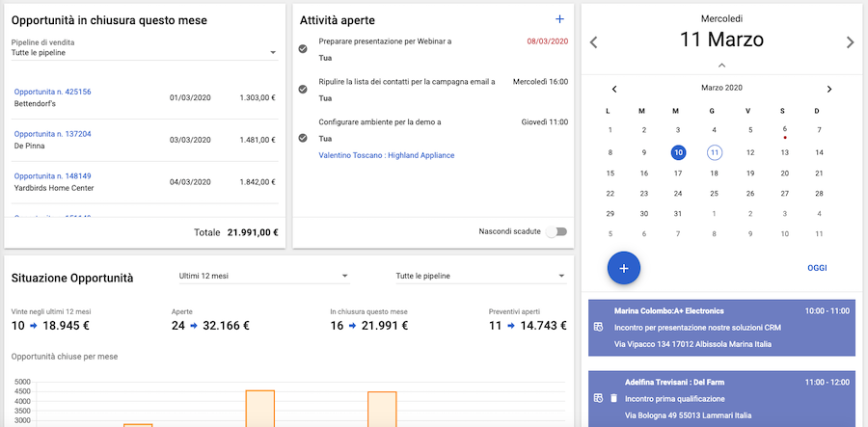Image resolution: width=868 pixels, height=427 pixels.
Task: Click blue arrow next to 14.743 €
Action: (x=511, y=326)
